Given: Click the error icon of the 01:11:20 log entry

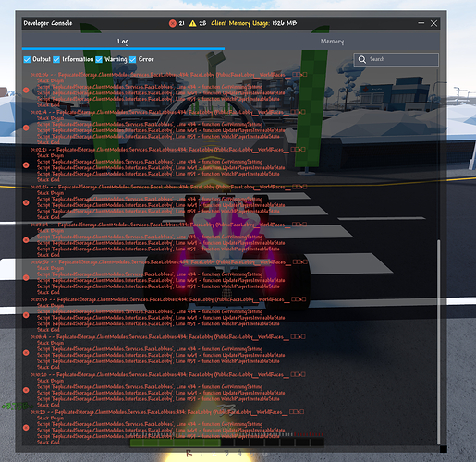Looking at the screenshot, I should 26,428.
